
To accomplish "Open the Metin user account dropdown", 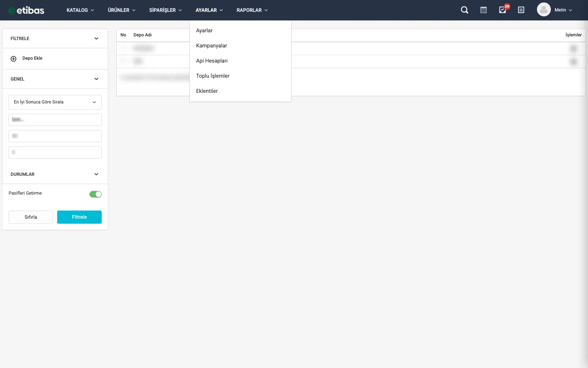I will pos(563,10).
